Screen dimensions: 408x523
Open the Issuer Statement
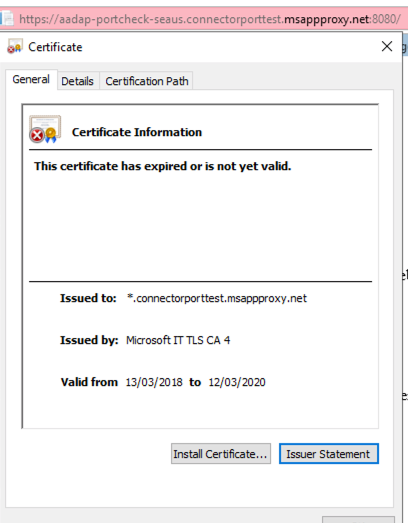(329, 454)
